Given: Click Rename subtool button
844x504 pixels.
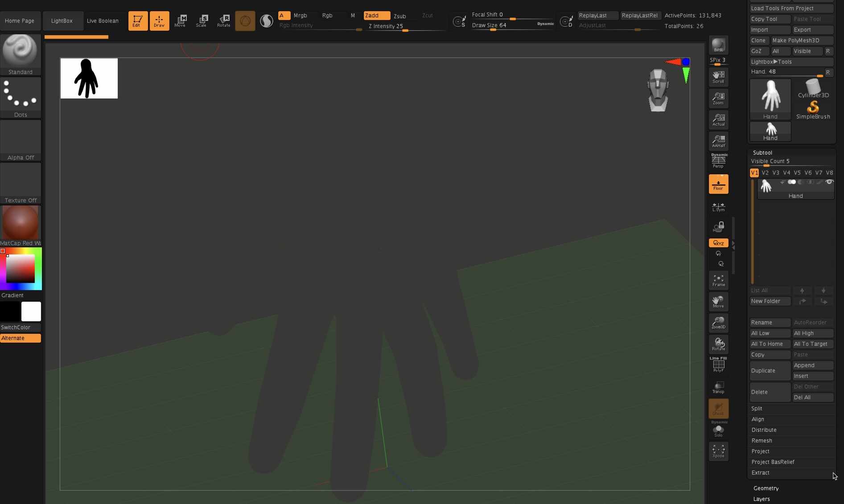Looking at the screenshot, I should click(770, 323).
